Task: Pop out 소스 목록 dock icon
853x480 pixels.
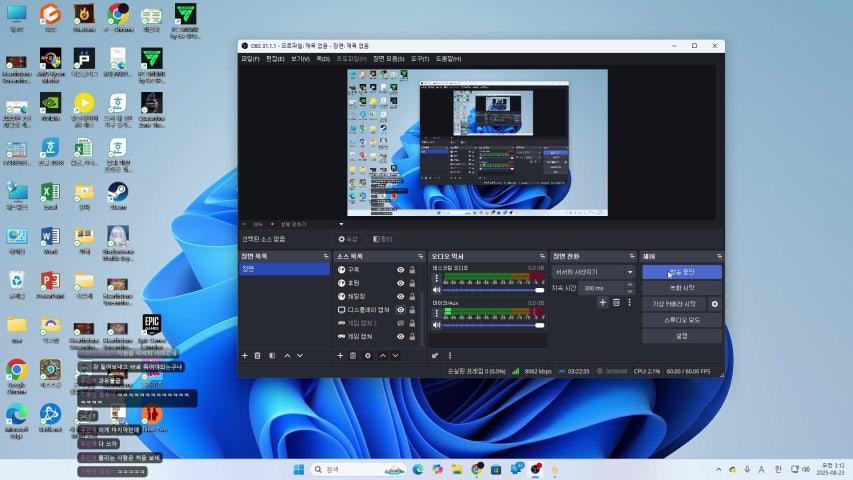Action: (x=421, y=256)
